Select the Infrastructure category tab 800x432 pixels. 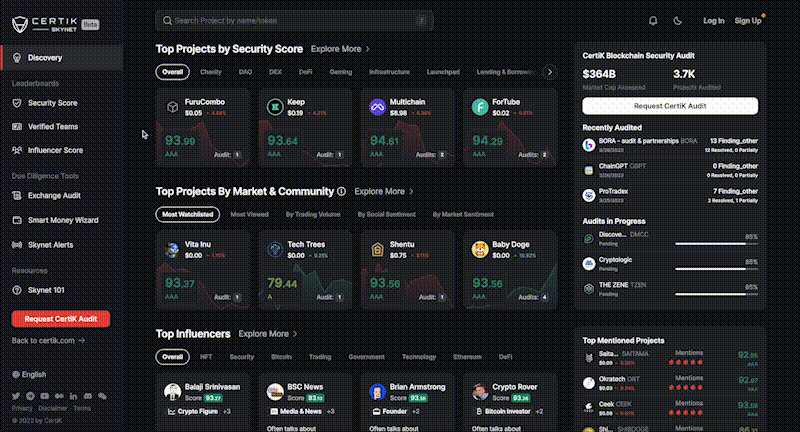[389, 72]
